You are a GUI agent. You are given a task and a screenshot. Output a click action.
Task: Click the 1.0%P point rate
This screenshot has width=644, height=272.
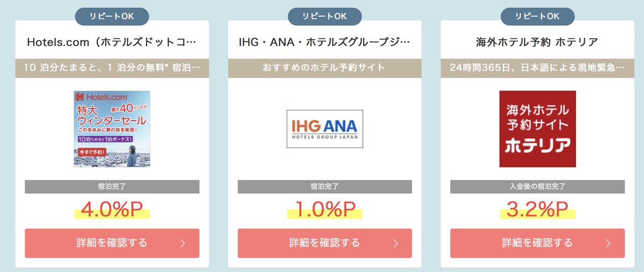(325, 210)
